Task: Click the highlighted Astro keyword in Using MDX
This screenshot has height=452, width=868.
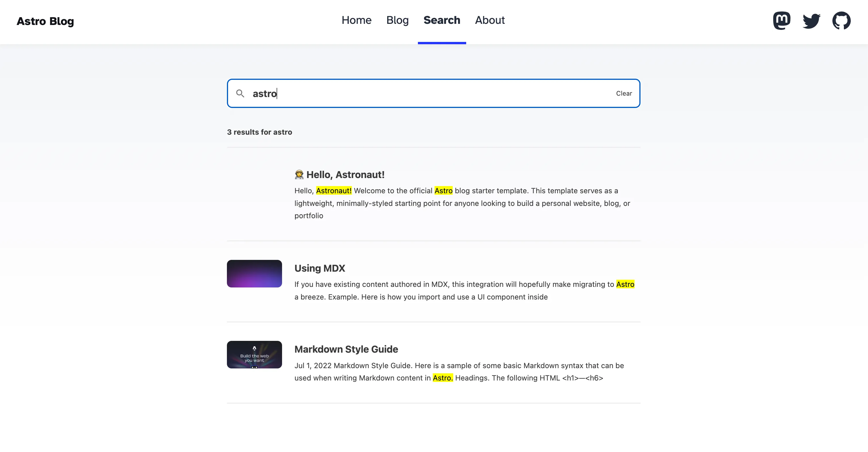Action: click(x=625, y=284)
